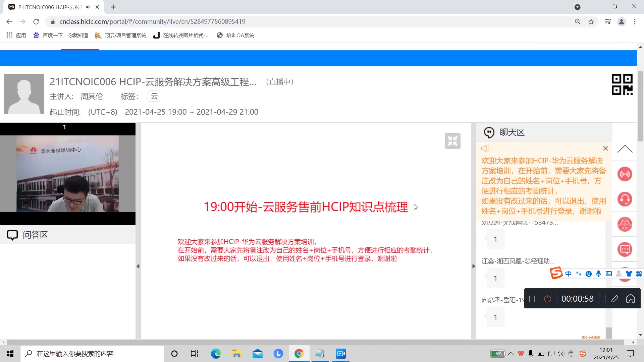
Task: Click the taskbar search box
Action: tap(92, 354)
